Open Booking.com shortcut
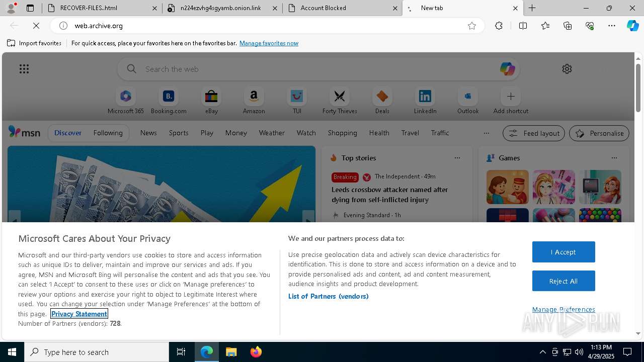 point(169,101)
